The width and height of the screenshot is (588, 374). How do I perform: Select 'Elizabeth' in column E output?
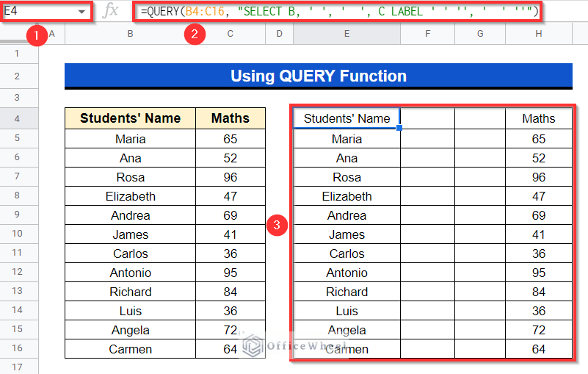347,196
